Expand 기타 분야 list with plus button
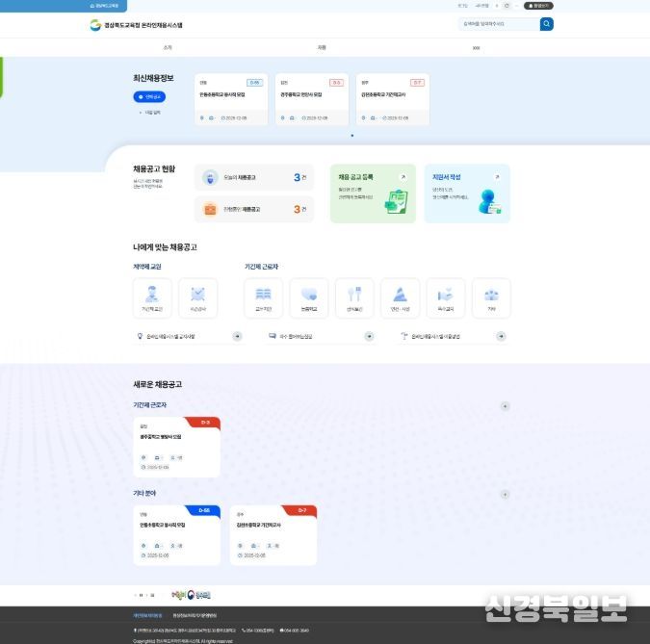 505,495
